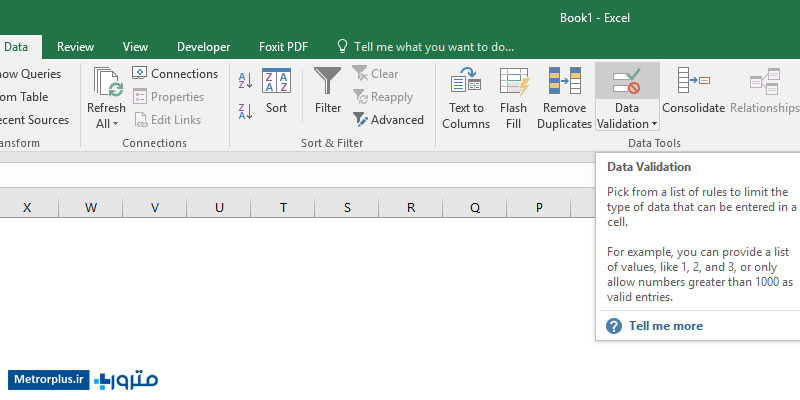The image size is (800, 400).
Task: Open the Refresh All dropdown arrow
Action: pos(115,124)
